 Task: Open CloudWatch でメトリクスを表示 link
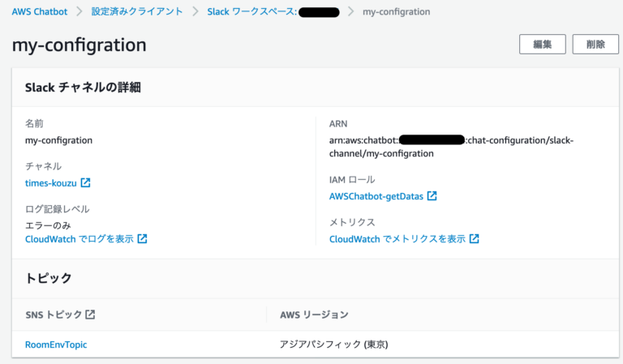click(397, 239)
